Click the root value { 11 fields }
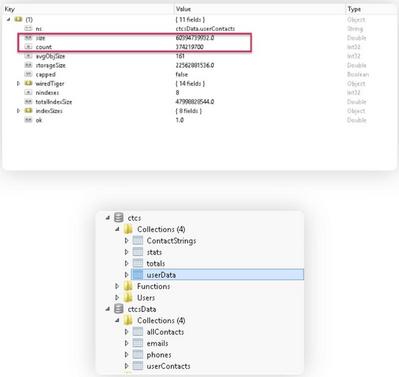 pyautogui.click(x=190, y=20)
